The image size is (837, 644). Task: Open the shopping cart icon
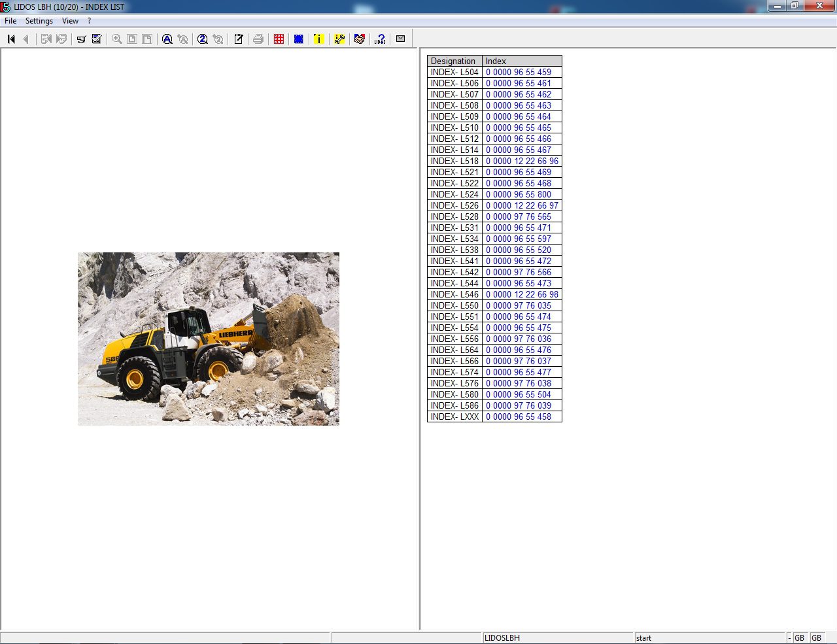[x=81, y=39]
